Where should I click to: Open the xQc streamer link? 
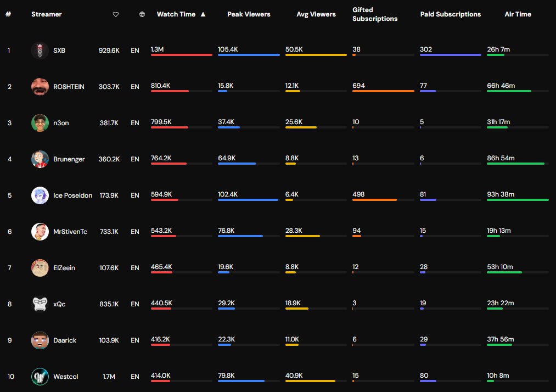pyautogui.click(x=59, y=304)
